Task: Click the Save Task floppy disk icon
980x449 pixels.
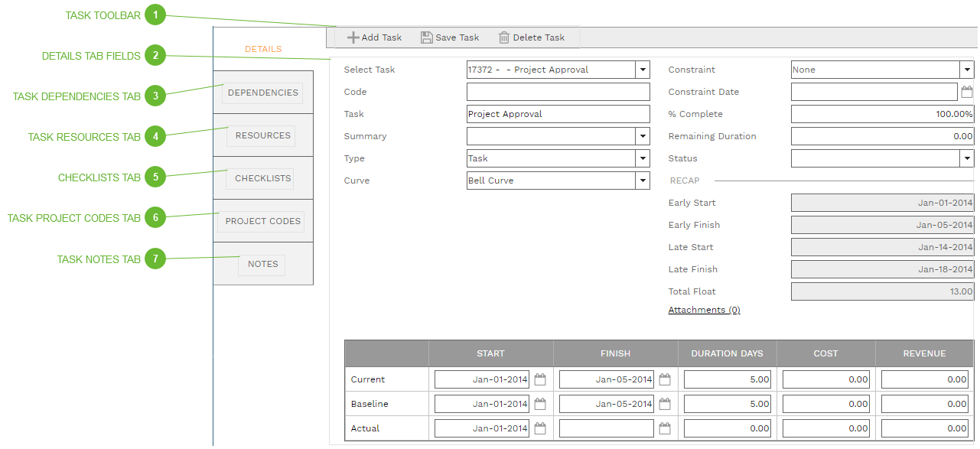Action: 425,37
